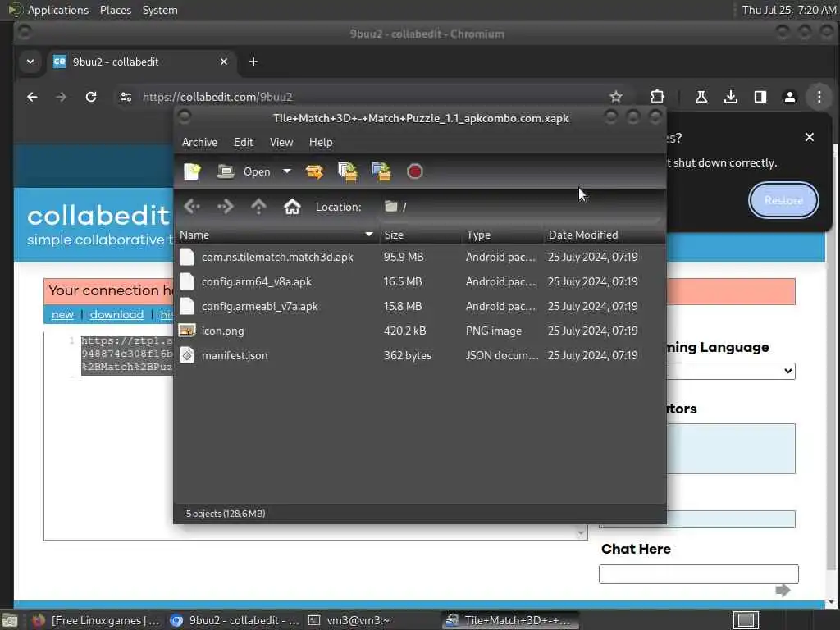Click the manifest.json file type icon
This screenshot has width=840, height=630.
[187, 355]
